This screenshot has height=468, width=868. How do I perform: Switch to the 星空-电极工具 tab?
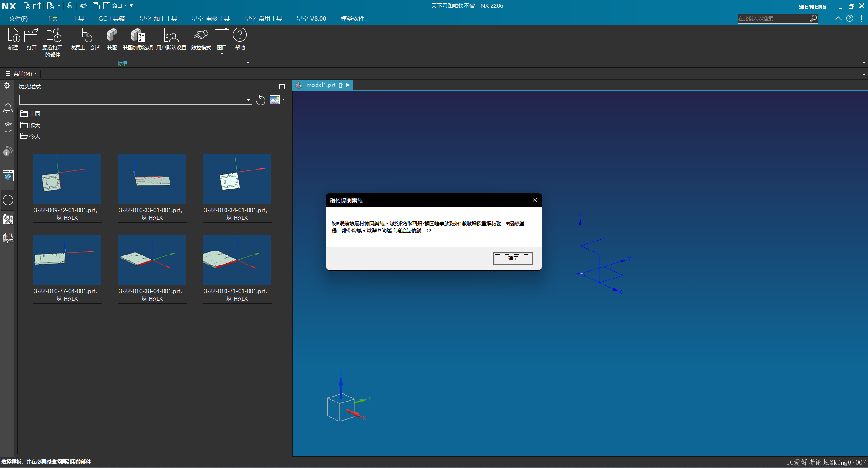click(211, 19)
